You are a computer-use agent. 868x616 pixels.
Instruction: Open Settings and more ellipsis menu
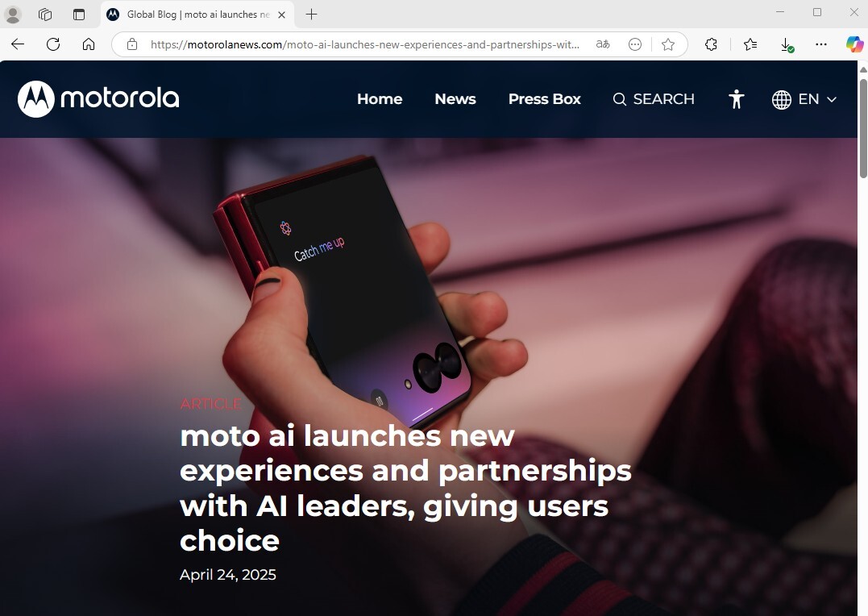point(821,44)
